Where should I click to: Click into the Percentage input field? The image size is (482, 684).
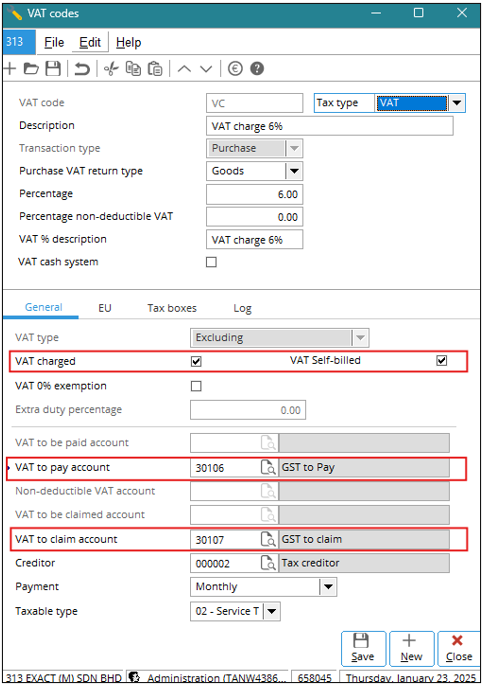pyautogui.click(x=254, y=194)
